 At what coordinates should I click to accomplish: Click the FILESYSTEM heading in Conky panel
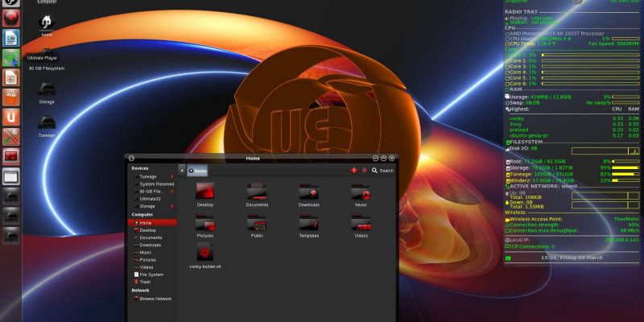(526, 142)
